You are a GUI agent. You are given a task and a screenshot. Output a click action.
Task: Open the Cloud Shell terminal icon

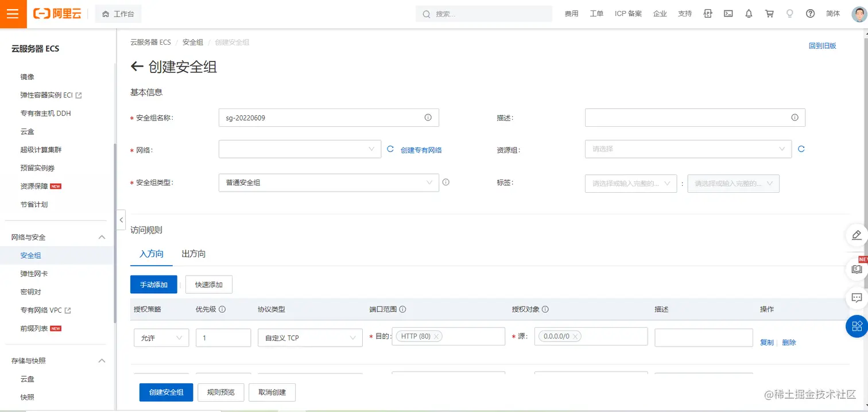pyautogui.click(x=728, y=14)
